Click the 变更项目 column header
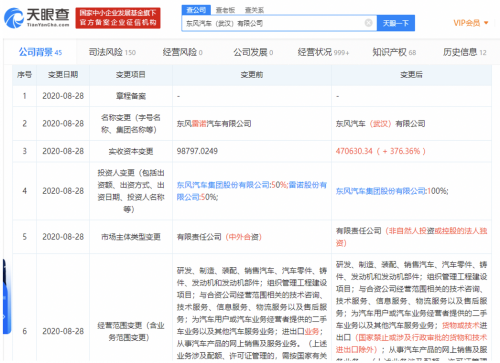The width and height of the screenshot is (500, 363). point(131,75)
